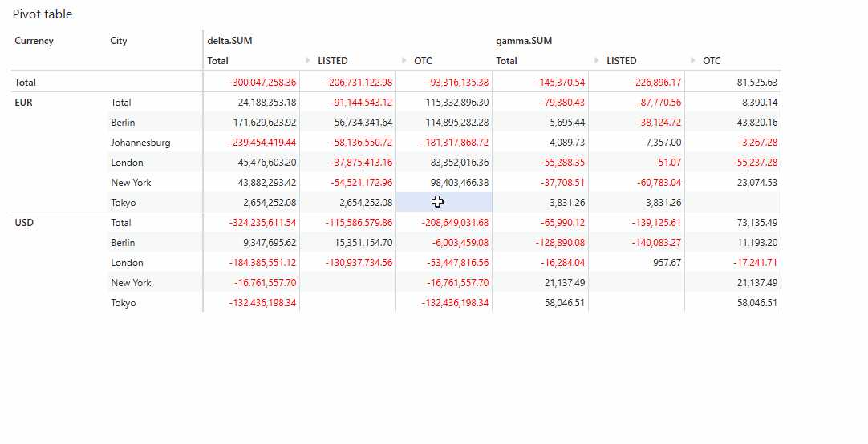The width and height of the screenshot is (868, 444).
Task: Click the cell showing 957.67
Action: 637,263
